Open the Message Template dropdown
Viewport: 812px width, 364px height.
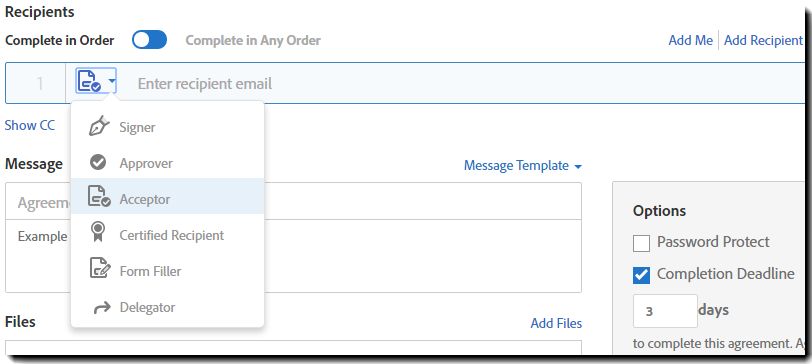pyautogui.click(x=523, y=166)
